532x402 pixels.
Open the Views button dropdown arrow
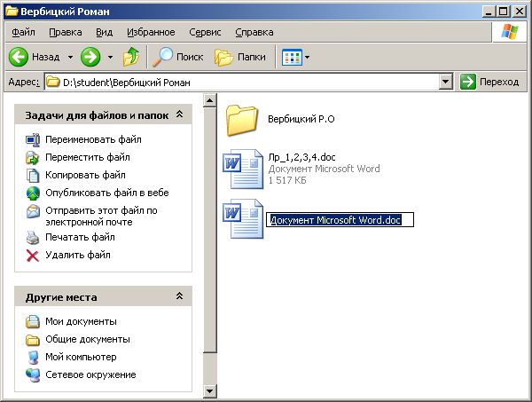pyautogui.click(x=307, y=57)
